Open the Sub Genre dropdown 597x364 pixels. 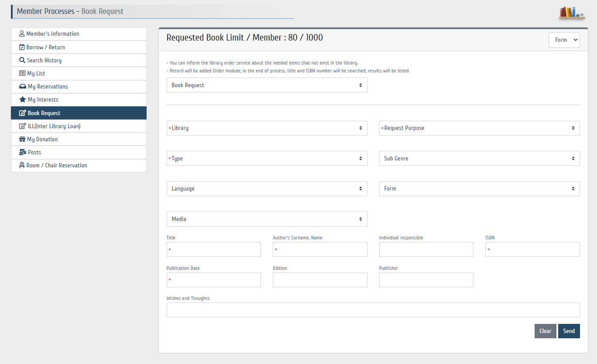click(479, 158)
